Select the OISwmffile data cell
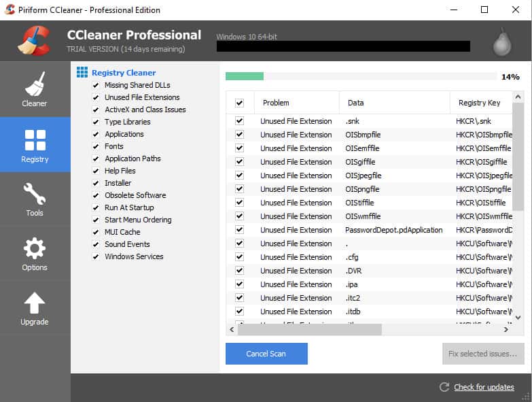The image size is (532, 402). click(x=363, y=216)
